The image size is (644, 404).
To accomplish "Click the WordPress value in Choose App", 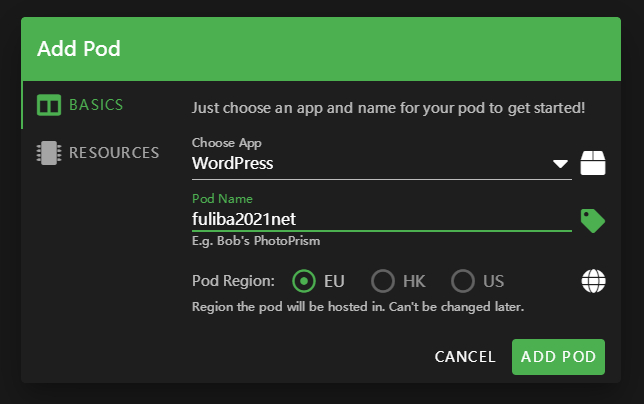I will (x=232, y=163).
